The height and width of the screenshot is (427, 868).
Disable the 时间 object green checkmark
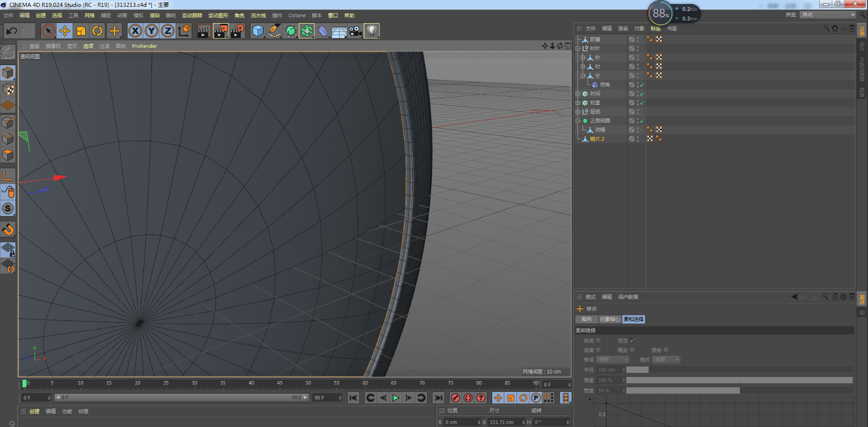[x=642, y=93]
